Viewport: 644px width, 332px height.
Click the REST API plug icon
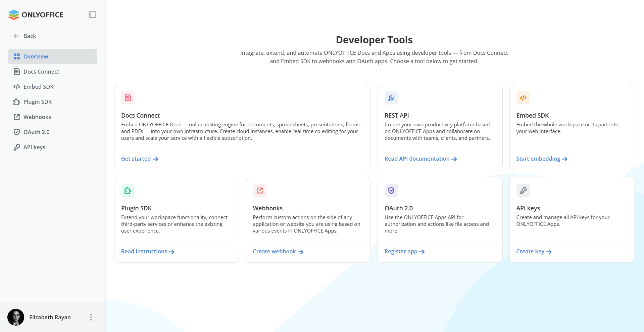click(x=391, y=98)
